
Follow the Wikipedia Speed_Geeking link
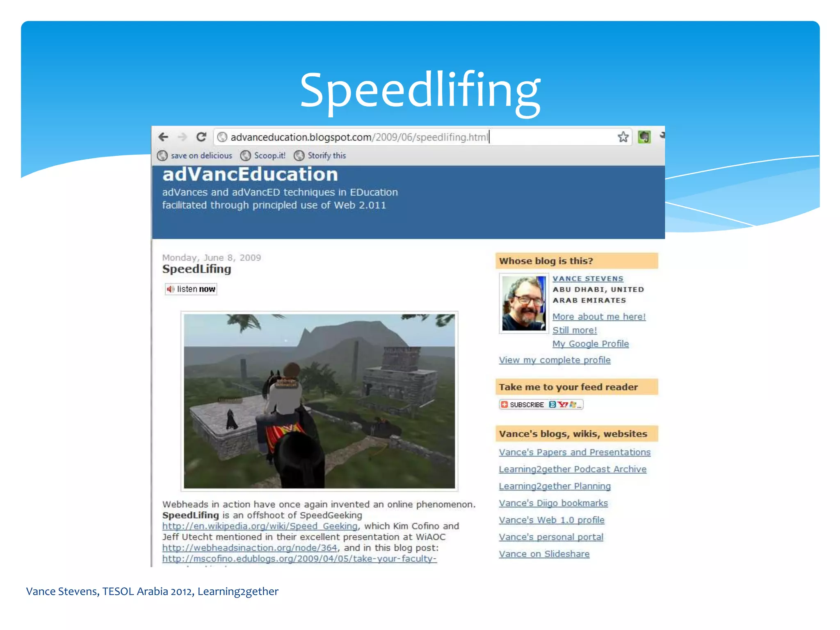260,526
